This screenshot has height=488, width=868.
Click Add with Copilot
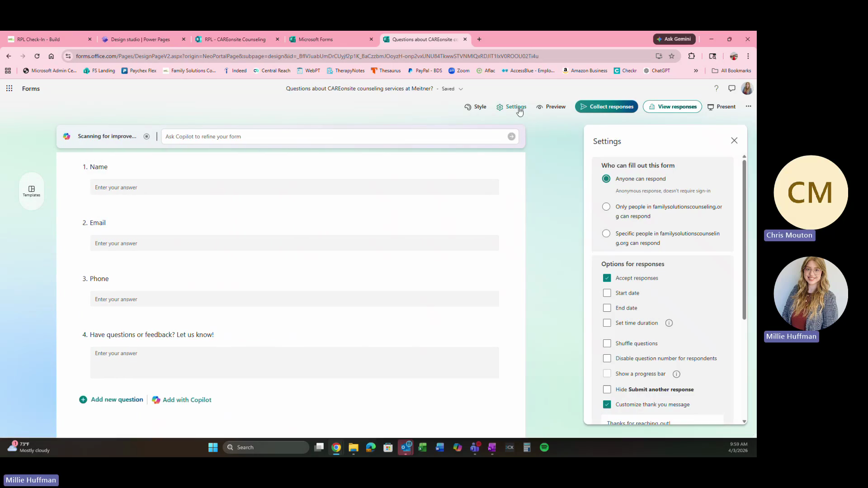[x=182, y=400]
